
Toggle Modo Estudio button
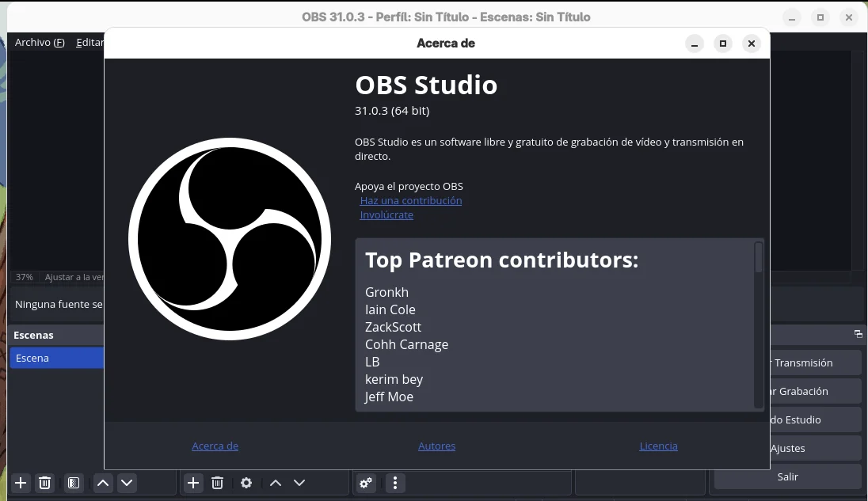pyautogui.click(x=815, y=419)
